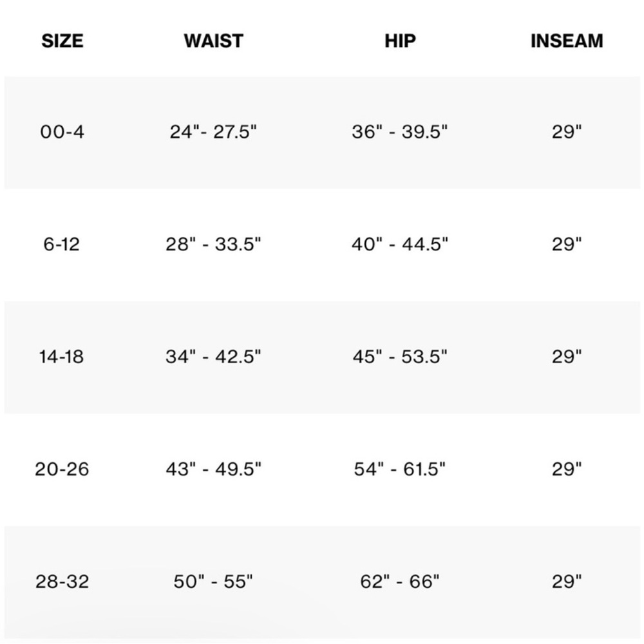Viewport: 644px width, 644px height.
Task: Select the 14-18 size row label
Action: (x=62, y=357)
